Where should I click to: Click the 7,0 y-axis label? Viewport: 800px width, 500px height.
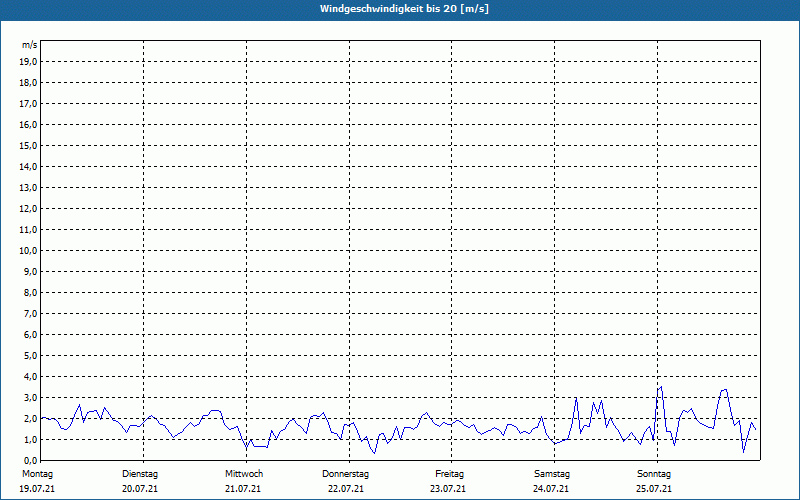[32, 313]
